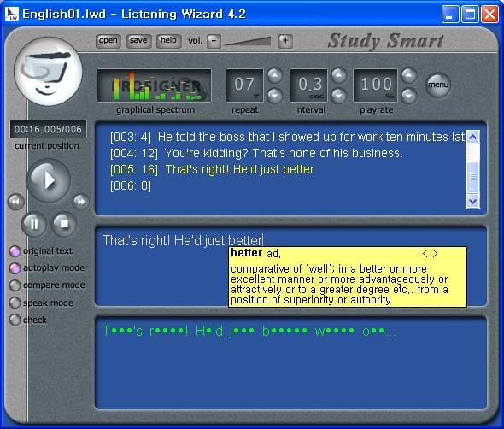Image resolution: width=504 pixels, height=429 pixels.
Task: Maximize the Listening Wizard window
Action: (x=470, y=15)
